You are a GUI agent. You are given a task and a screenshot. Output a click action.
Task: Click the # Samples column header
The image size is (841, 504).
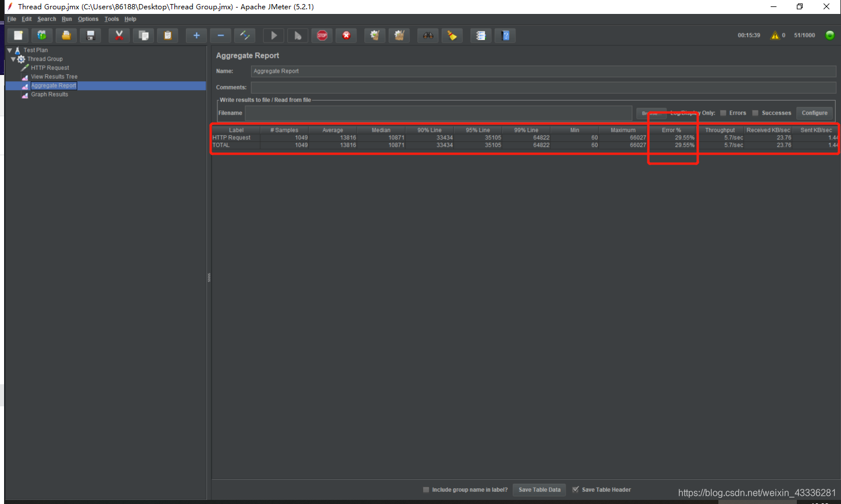coord(284,130)
